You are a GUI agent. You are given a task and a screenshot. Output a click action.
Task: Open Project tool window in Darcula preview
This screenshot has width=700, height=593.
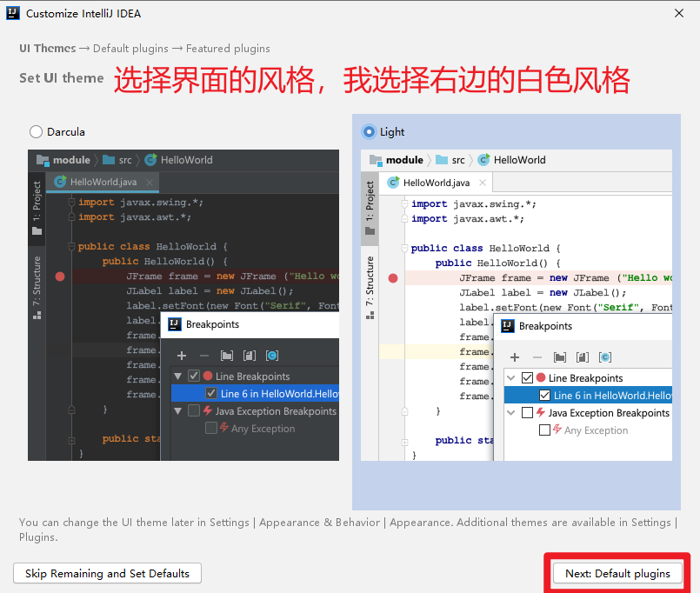pyautogui.click(x=37, y=208)
